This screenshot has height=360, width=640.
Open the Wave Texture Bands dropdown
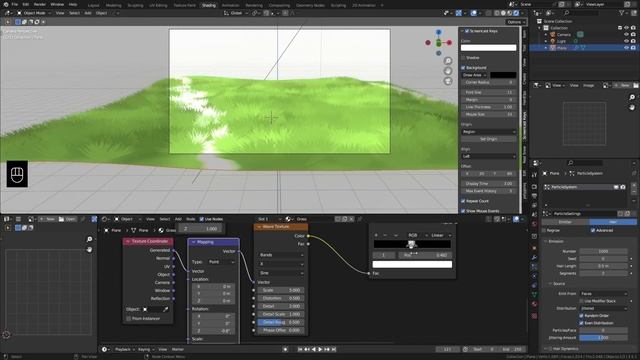click(x=281, y=255)
